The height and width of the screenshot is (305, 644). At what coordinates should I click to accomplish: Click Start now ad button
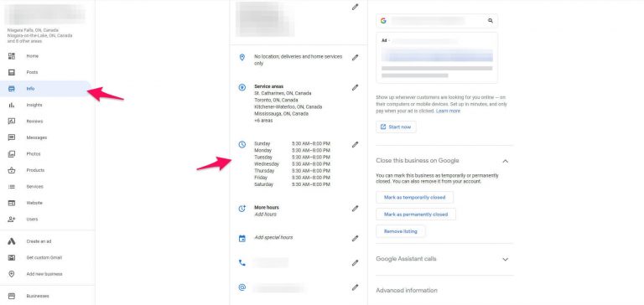[396, 127]
